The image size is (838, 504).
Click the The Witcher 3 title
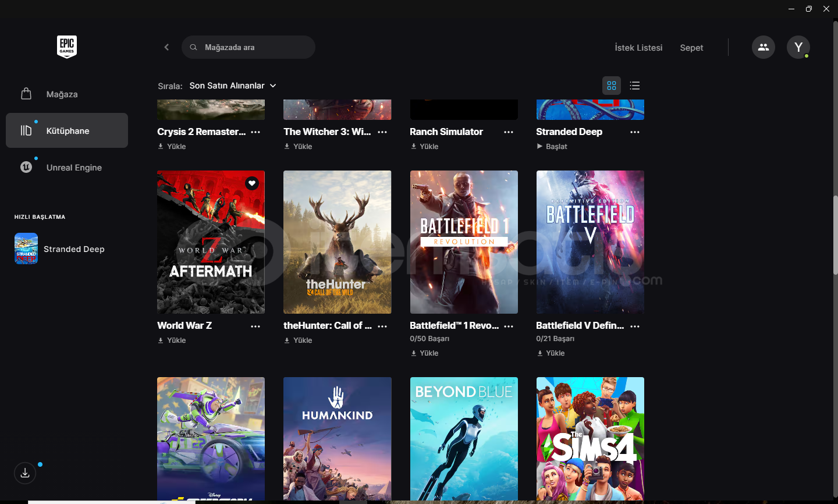327,132
